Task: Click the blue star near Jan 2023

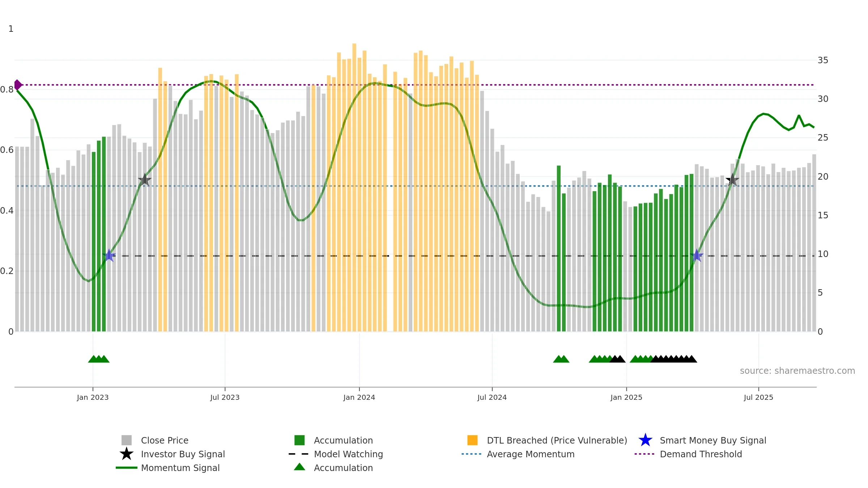Action: 109,256
